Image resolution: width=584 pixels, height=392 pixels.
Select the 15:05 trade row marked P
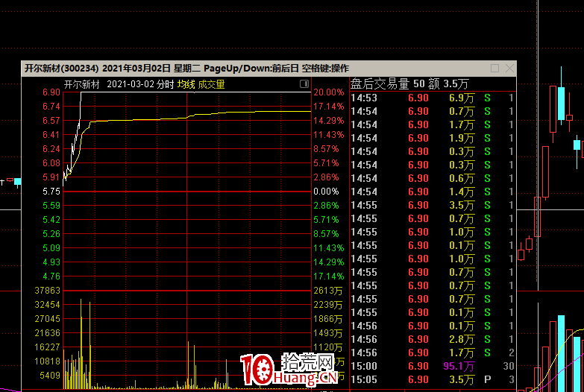[x=432, y=379]
